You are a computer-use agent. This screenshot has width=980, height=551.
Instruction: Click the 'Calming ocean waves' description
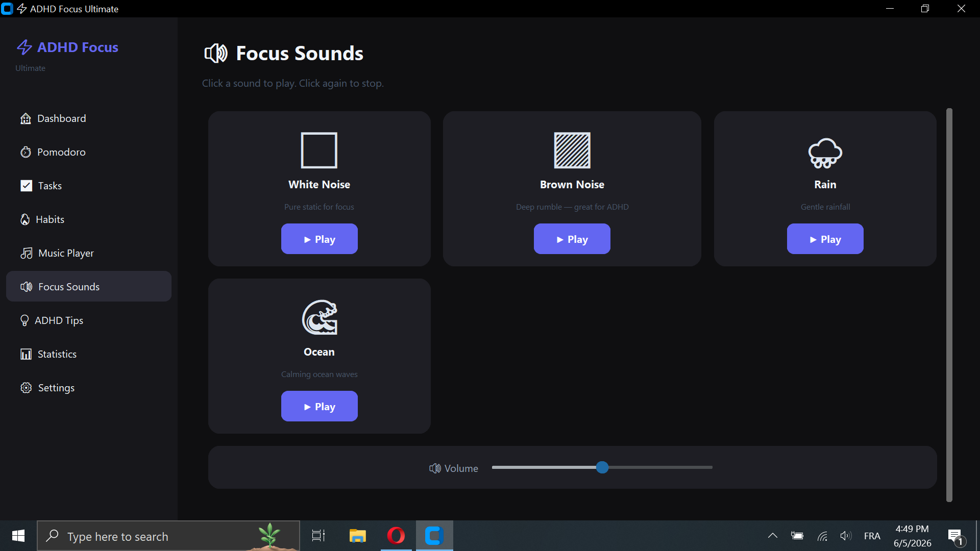coord(320,374)
